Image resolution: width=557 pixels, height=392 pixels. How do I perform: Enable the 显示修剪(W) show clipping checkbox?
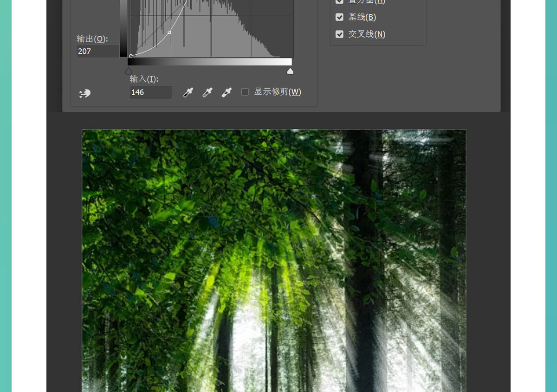[245, 92]
